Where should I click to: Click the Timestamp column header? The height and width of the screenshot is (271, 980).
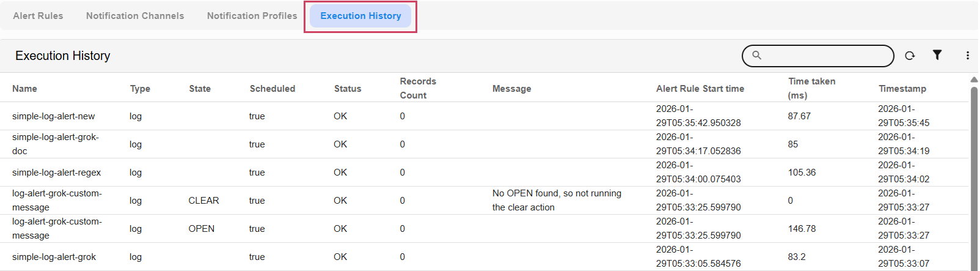click(902, 89)
